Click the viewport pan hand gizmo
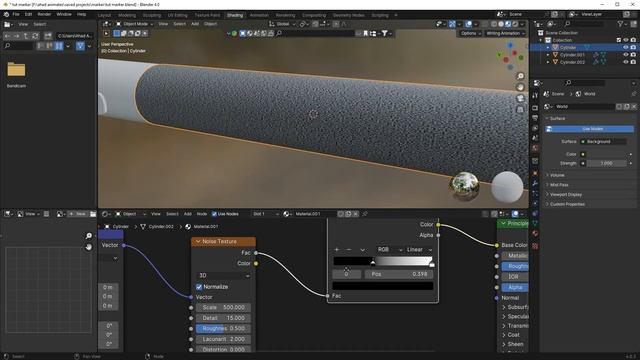 coord(520,87)
